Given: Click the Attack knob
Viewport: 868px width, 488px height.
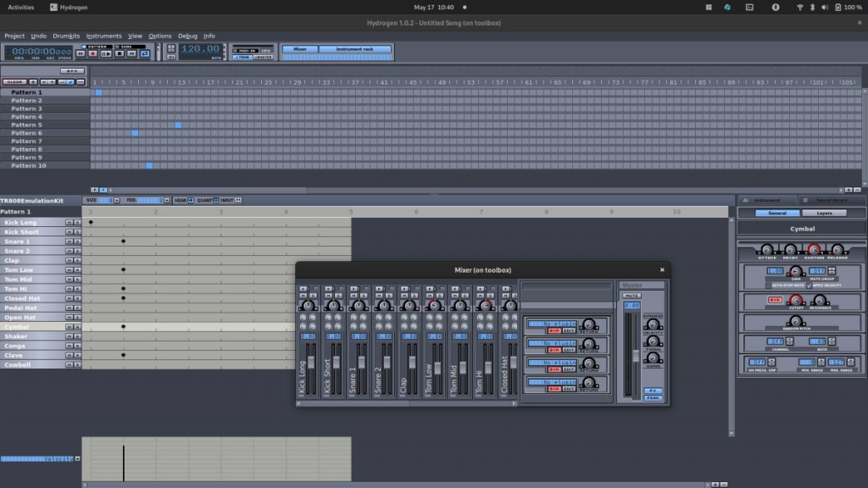Looking at the screenshot, I should pyautogui.click(x=766, y=250).
